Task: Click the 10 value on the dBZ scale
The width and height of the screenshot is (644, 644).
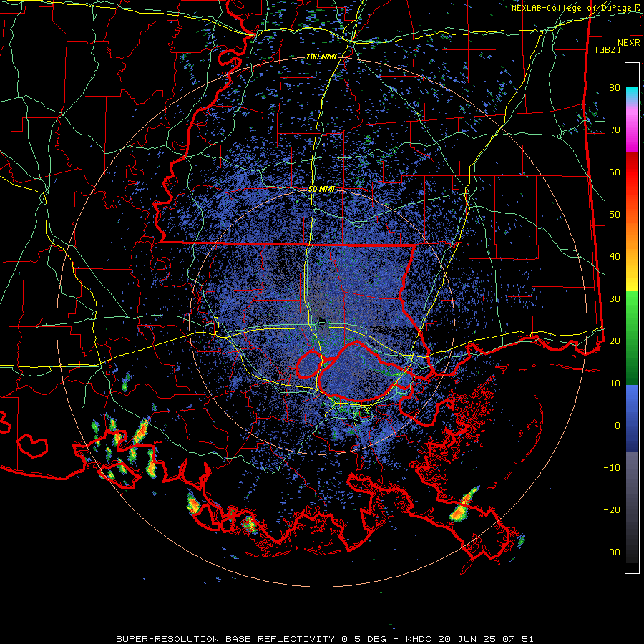Action: 615,384
